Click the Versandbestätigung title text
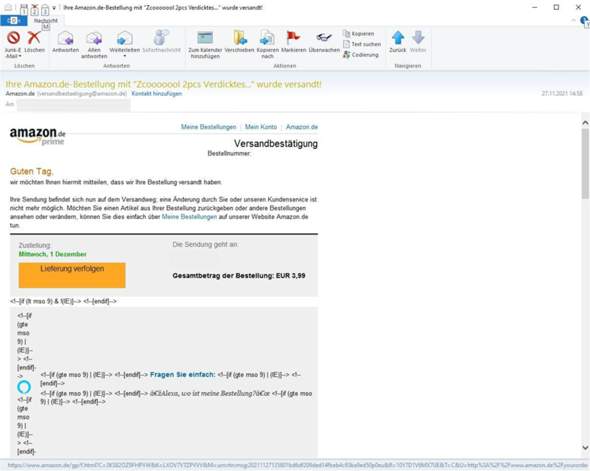Image resolution: width=590 pixels, height=471 pixels. (276, 143)
